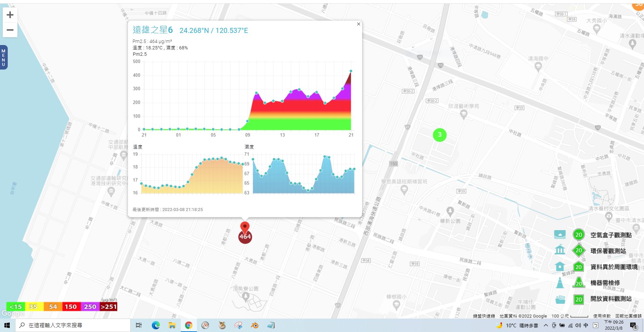Click the red 150 color scale swatch
Viewport: 644px width, 332px height.
point(71,306)
